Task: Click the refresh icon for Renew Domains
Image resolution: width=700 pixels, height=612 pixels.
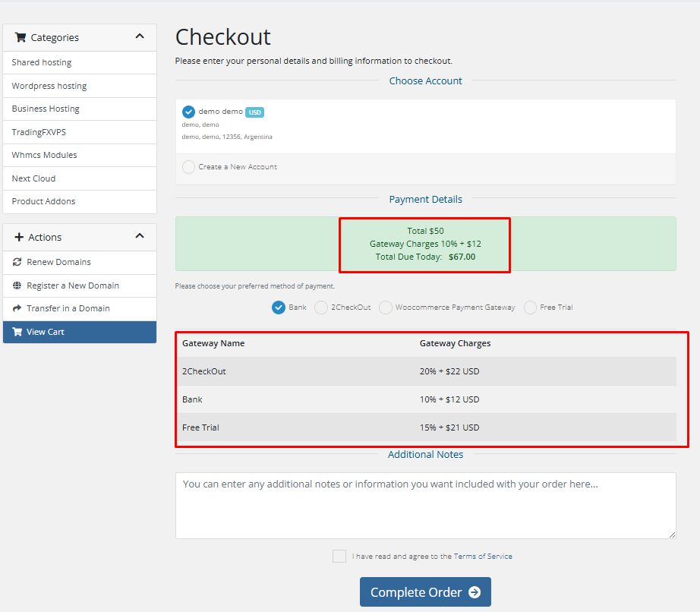Action: pos(17,262)
